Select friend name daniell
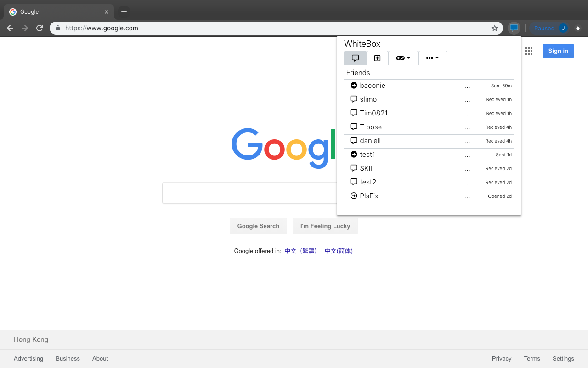Viewport: 588px width, 368px height. coord(370,141)
